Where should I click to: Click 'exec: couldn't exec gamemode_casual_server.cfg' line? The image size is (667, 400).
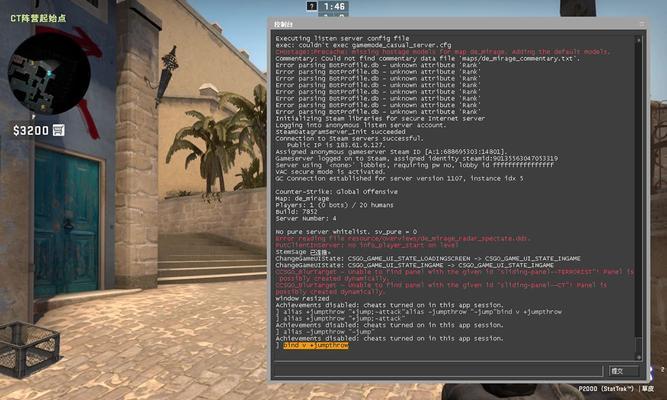click(x=363, y=45)
